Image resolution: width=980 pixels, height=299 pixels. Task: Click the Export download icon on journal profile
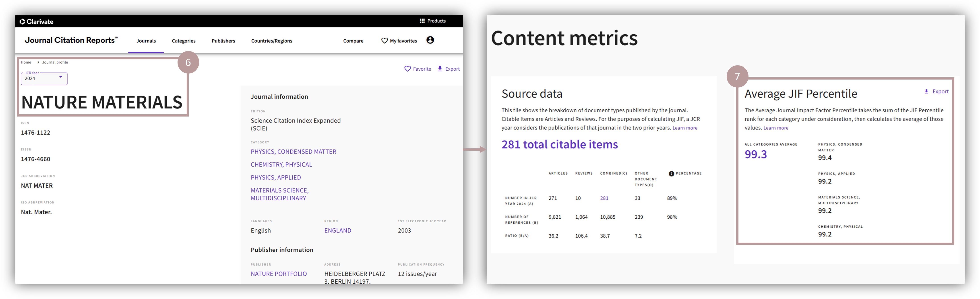[x=440, y=69]
